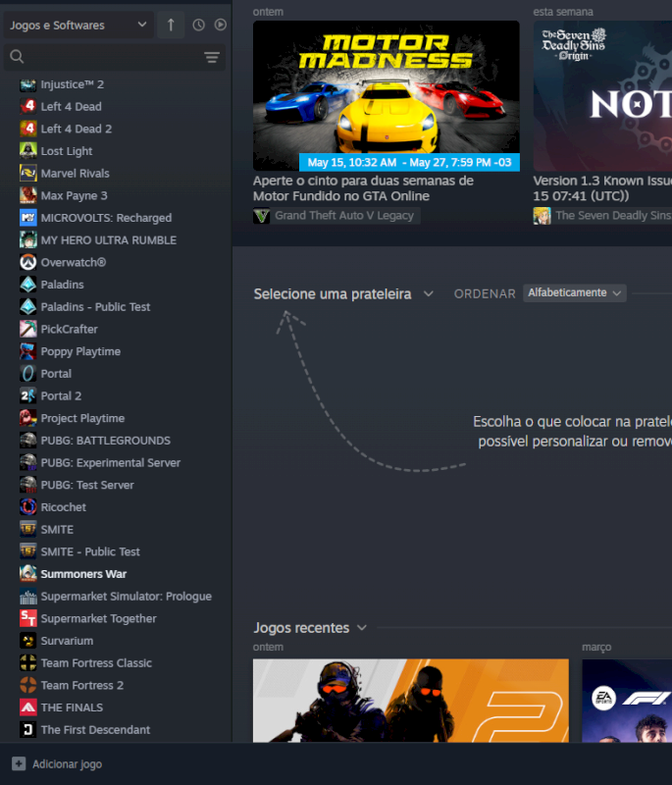The width and height of the screenshot is (672, 785).
Task: Click the sort ascending arrow button
Action: coord(171,26)
